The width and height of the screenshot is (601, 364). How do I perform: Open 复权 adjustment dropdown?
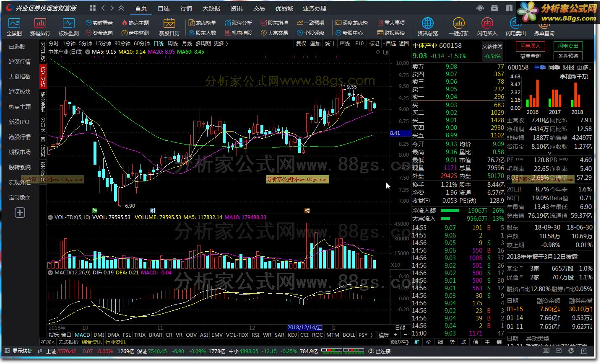pos(301,43)
